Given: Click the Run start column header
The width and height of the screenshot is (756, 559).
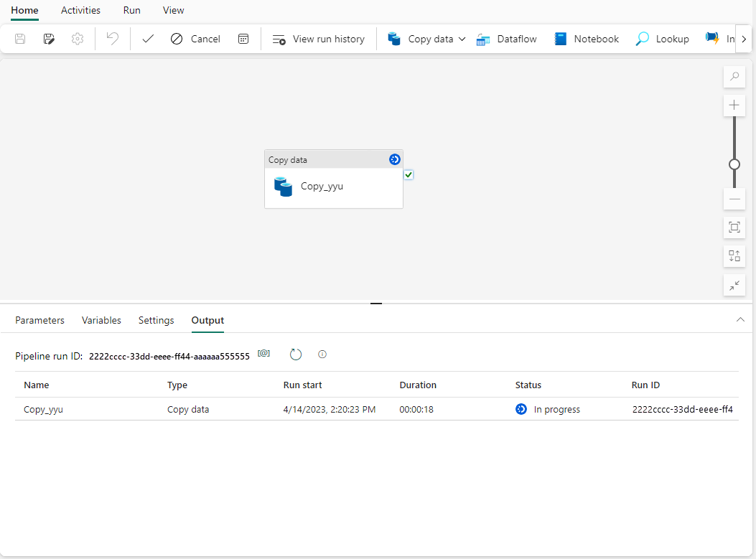Looking at the screenshot, I should click(x=303, y=385).
